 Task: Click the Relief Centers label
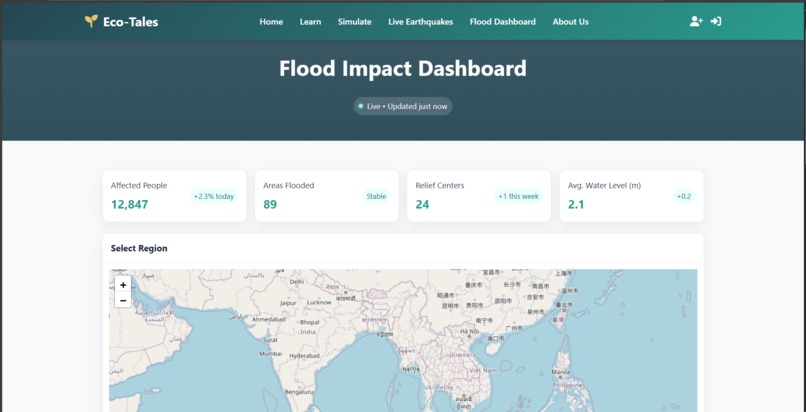[439, 185]
